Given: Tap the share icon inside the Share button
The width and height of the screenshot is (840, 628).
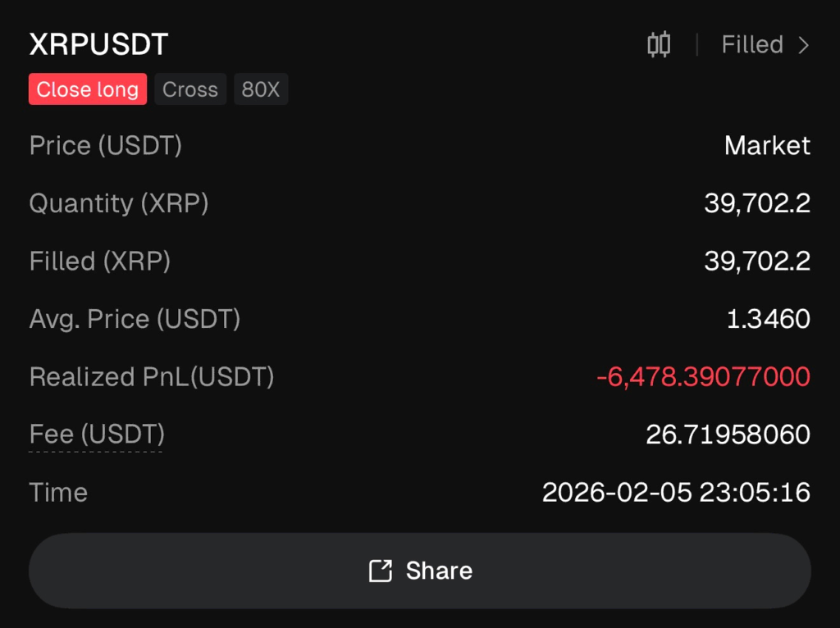Looking at the screenshot, I should [380, 571].
